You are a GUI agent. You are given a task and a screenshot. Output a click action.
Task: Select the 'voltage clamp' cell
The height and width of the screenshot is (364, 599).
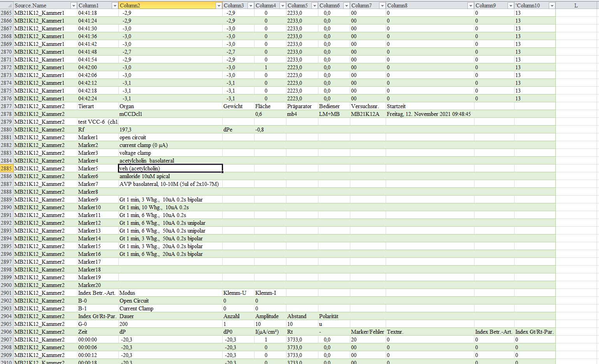click(x=170, y=153)
